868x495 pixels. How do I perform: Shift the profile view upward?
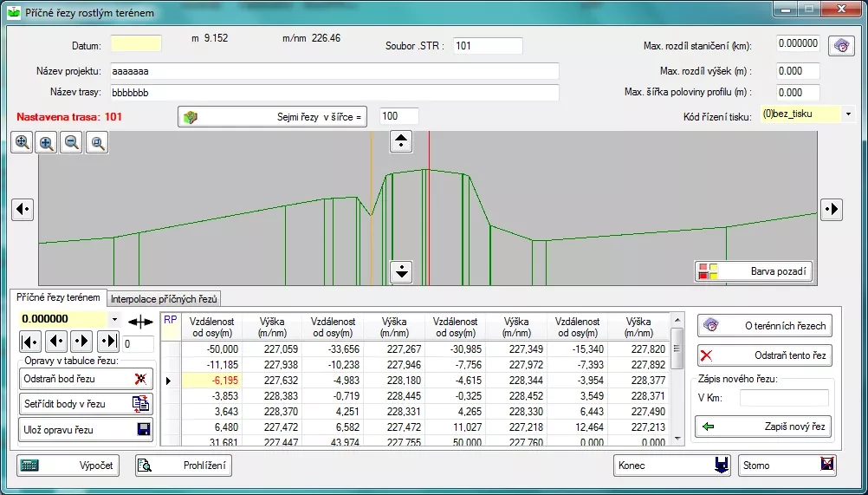click(x=400, y=141)
